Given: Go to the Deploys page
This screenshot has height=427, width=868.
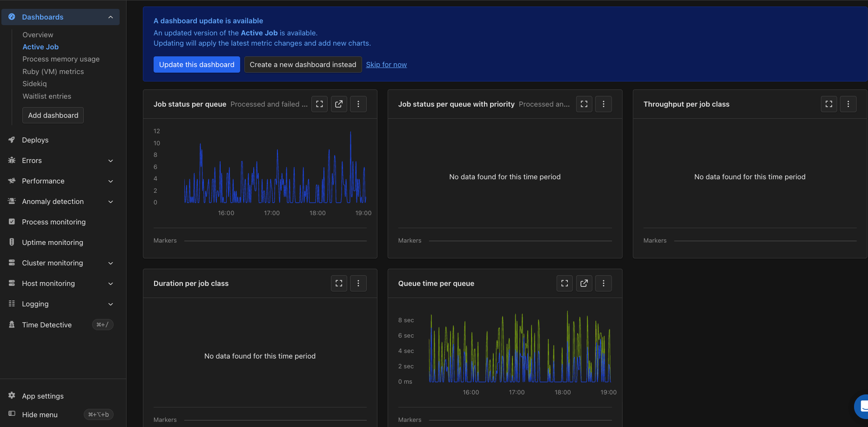Looking at the screenshot, I should coord(35,140).
